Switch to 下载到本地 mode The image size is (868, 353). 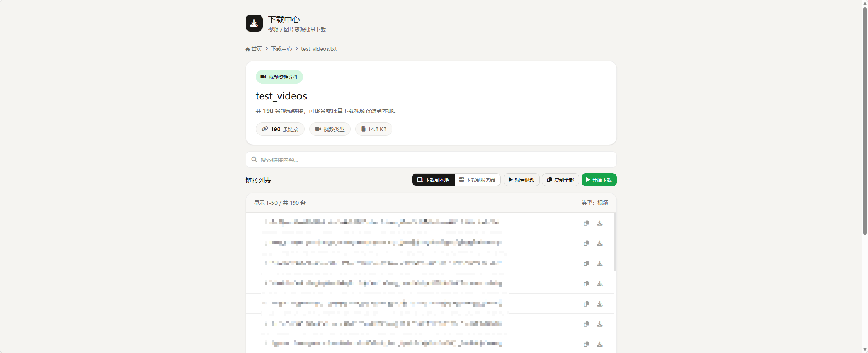[x=433, y=180]
